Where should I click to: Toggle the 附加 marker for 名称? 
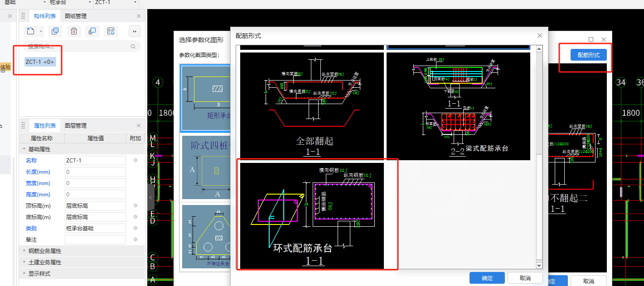click(136, 160)
